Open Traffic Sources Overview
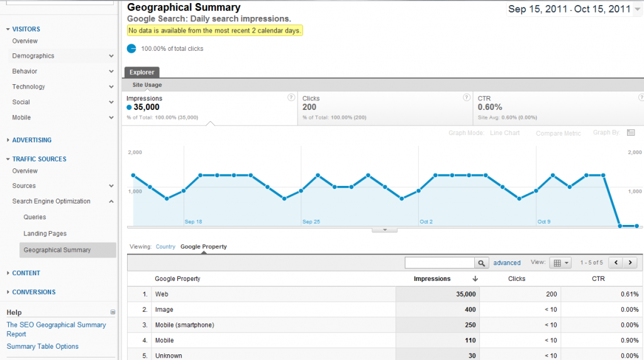Viewport: 644px width, 360px height. [25, 171]
